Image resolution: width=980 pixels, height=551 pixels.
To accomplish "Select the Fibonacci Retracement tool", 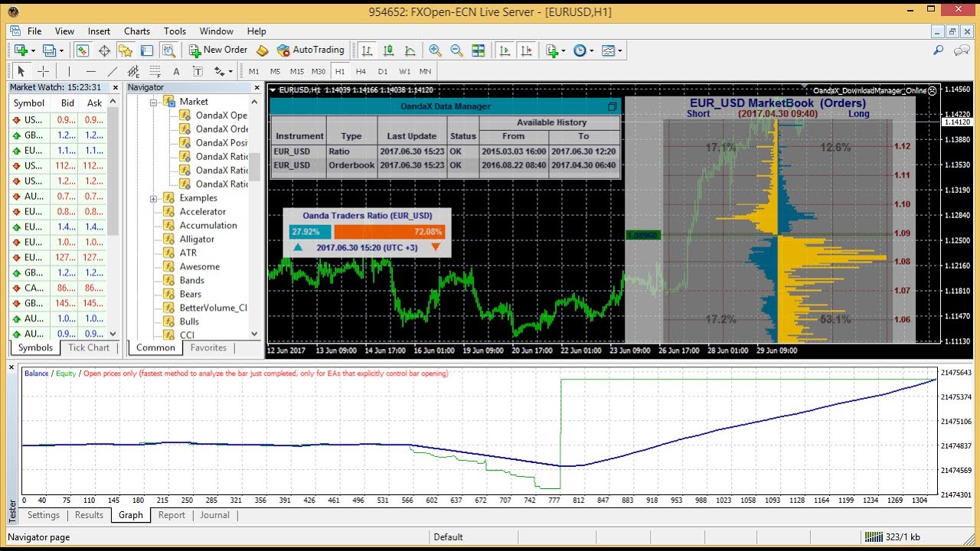I will pos(155,71).
